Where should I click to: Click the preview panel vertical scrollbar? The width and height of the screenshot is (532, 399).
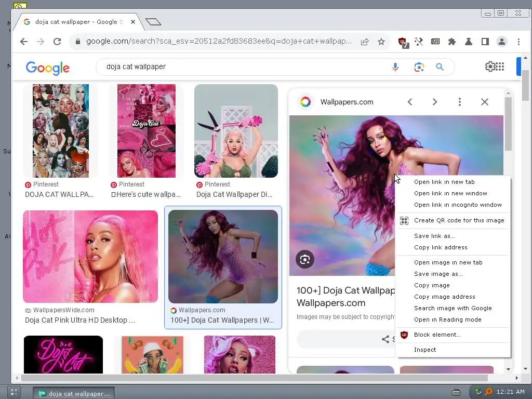(x=508, y=124)
